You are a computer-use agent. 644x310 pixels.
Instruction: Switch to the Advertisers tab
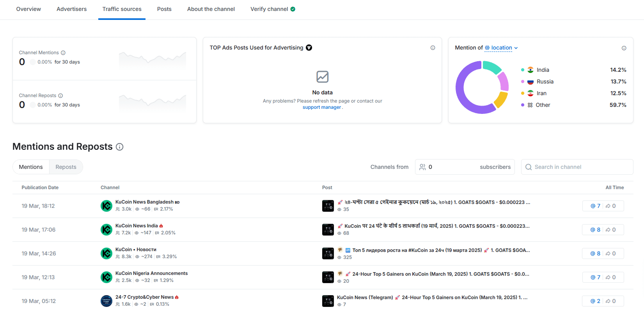[x=72, y=9]
